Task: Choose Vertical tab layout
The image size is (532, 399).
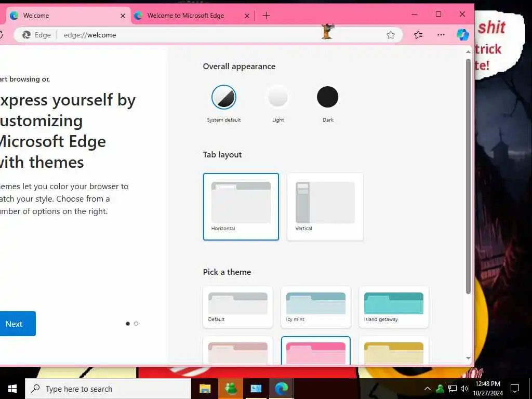Action: pyautogui.click(x=325, y=207)
